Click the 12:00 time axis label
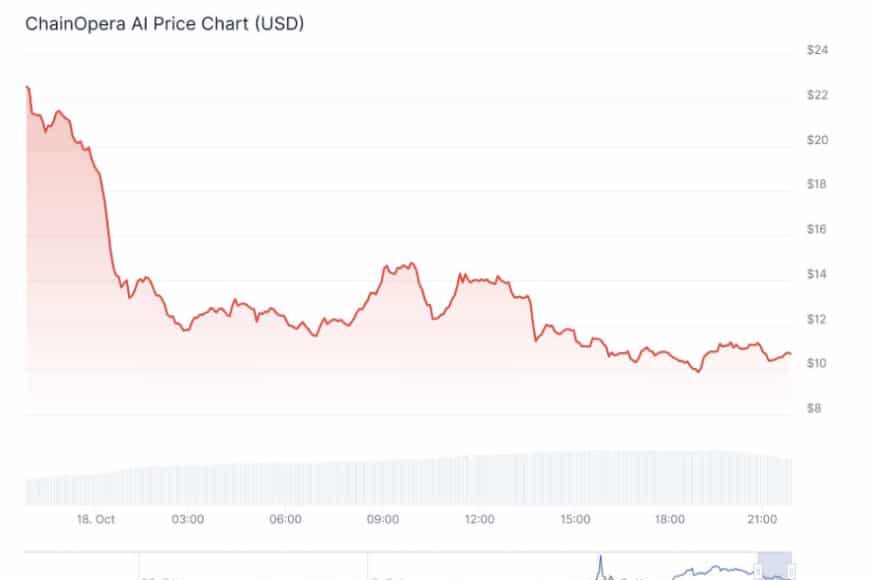The width and height of the screenshot is (870, 580). (x=479, y=519)
